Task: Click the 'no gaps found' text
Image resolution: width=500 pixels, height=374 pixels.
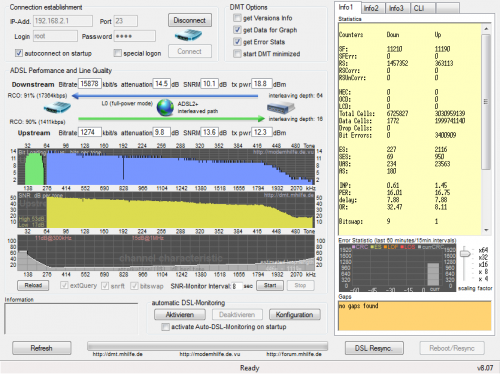Action: pyautogui.click(x=359, y=306)
